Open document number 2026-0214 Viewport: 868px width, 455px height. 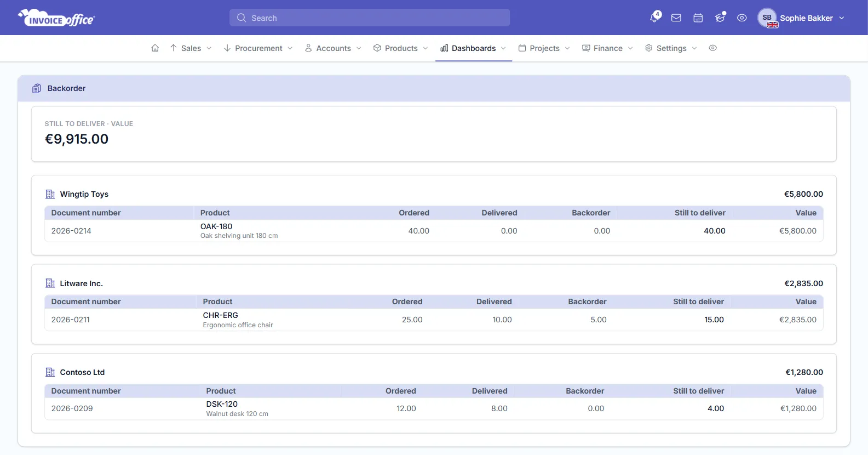click(x=71, y=231)
